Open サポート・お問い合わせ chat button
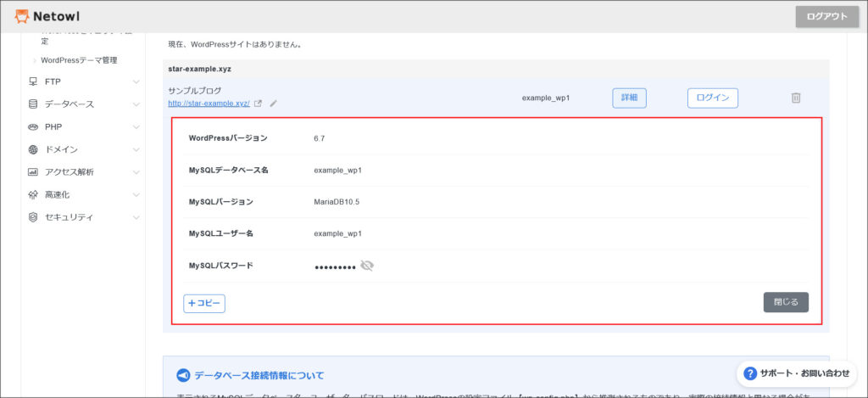This screenshot has width=868, height=398. click(x=797, y=373)
